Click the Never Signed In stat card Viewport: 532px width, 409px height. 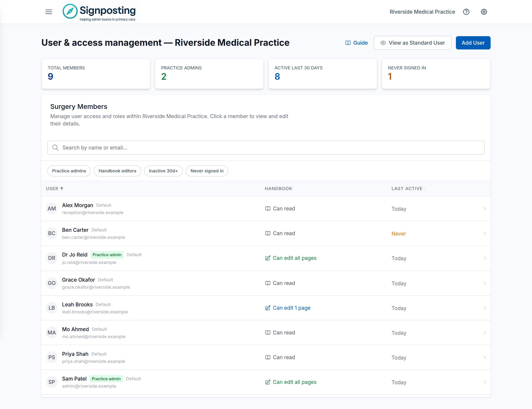point(436,74)
